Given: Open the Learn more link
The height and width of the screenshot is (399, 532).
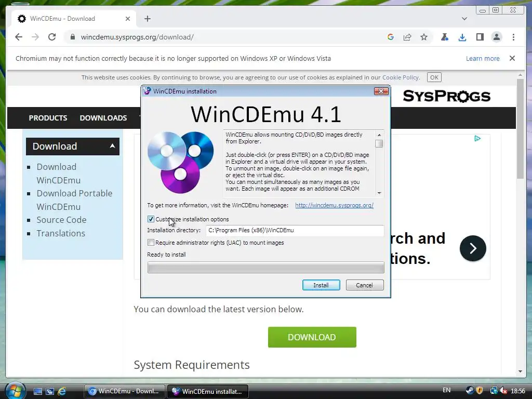Looking at the screenshot, I should coord(483,58).
